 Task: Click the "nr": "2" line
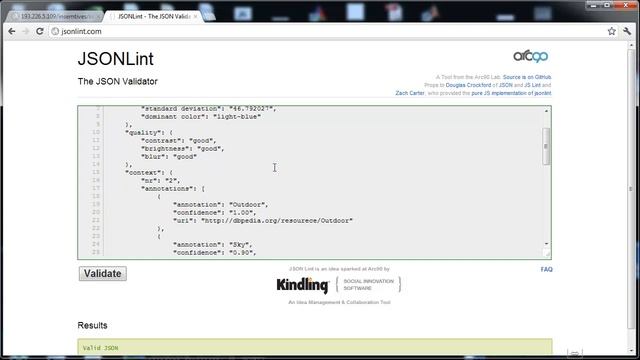[x=160, y=181]
